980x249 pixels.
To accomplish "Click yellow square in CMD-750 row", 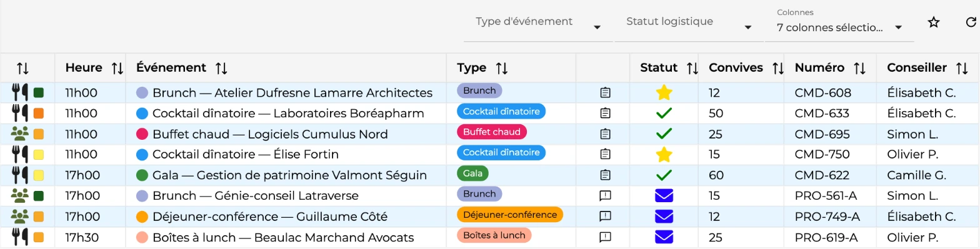I will [38, 155].
